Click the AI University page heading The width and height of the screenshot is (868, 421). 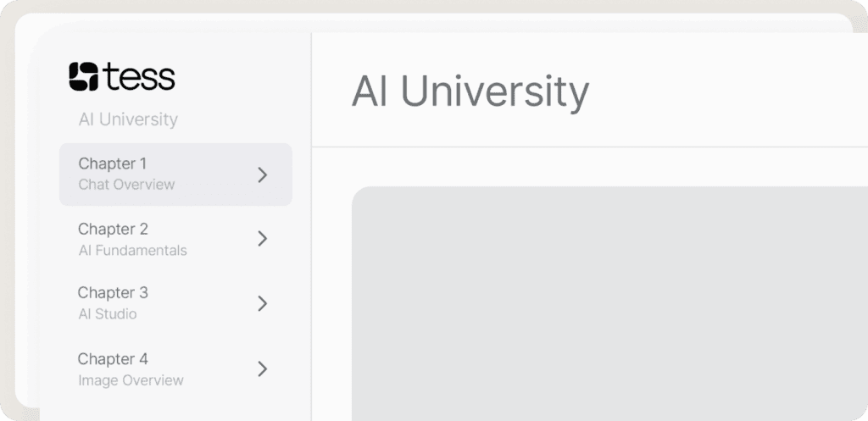coord(470,91)
